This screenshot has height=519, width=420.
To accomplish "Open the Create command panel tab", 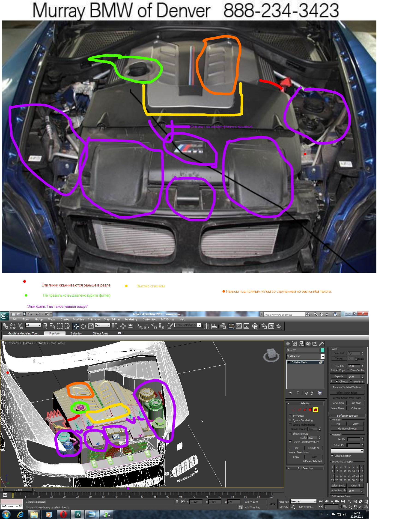I will pyautogui.click(x=288, y=344).
